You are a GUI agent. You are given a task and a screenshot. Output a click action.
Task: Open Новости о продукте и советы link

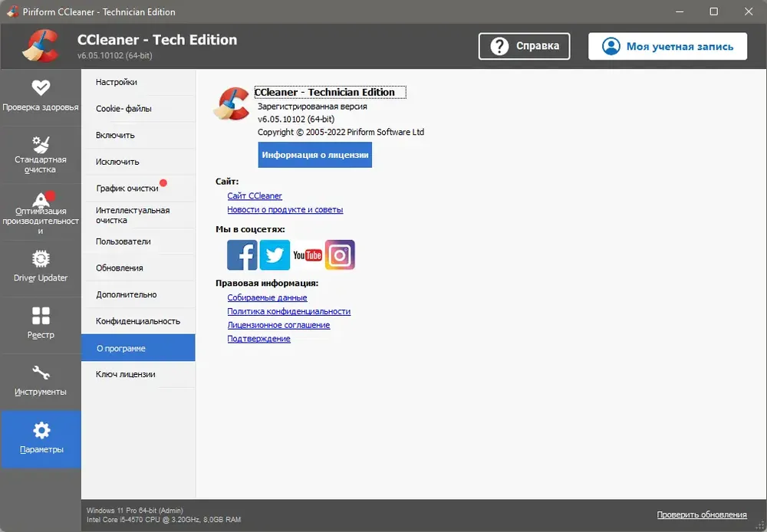[x=285, y=209]
